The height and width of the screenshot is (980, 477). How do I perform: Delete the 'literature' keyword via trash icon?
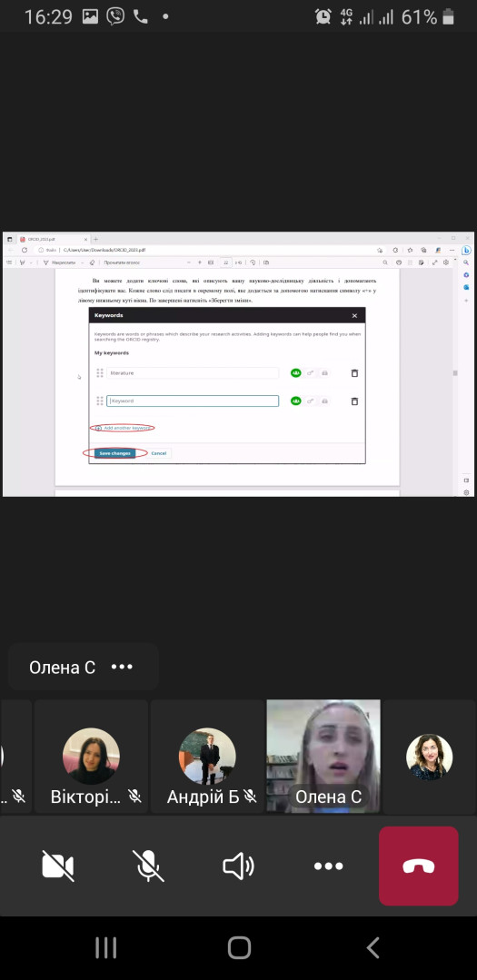(x=354, y=373)
